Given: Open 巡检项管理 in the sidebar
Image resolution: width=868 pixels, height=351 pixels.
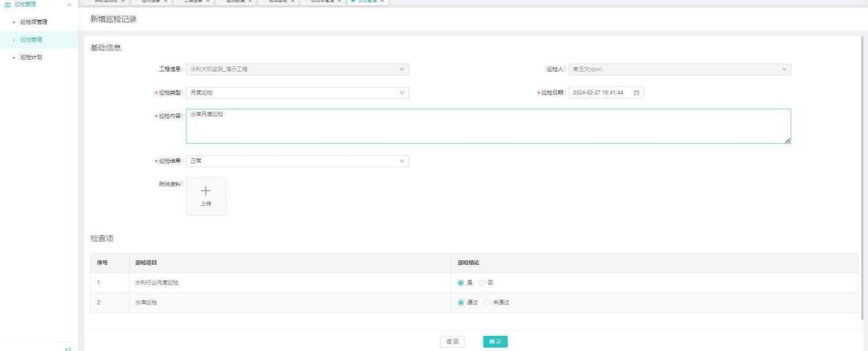Looking at the screenshot, I should [34, 24].
